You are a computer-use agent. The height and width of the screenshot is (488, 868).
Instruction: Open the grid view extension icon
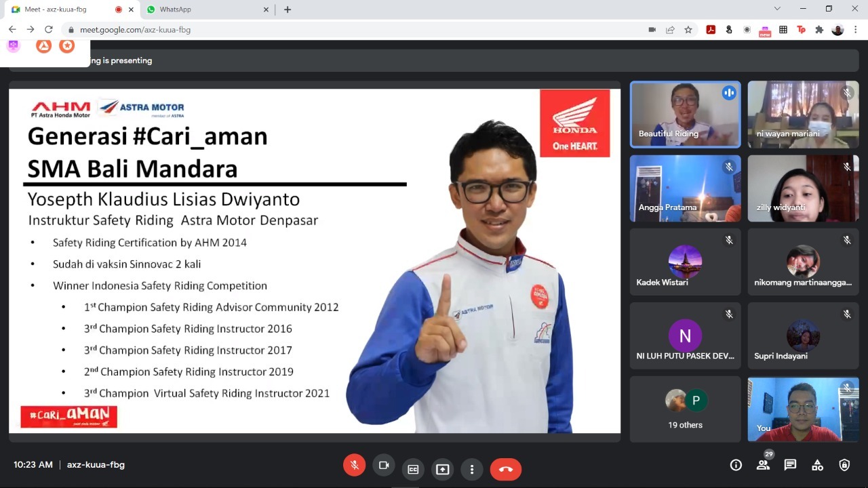tap(783, 30)
